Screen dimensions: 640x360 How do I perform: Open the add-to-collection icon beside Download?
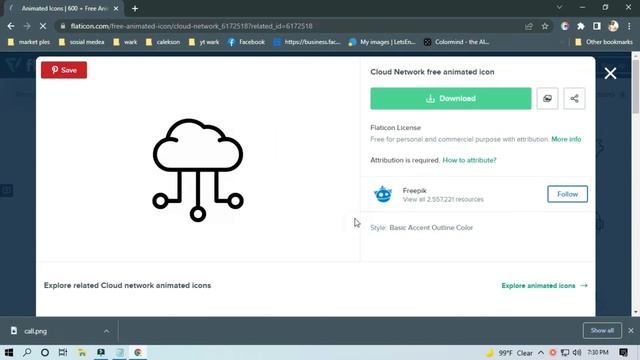[547, 98]
